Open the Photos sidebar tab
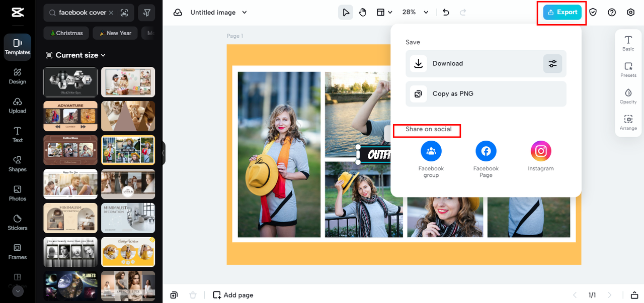Screen dimensions: 644x303 click(x=18, y=193)
